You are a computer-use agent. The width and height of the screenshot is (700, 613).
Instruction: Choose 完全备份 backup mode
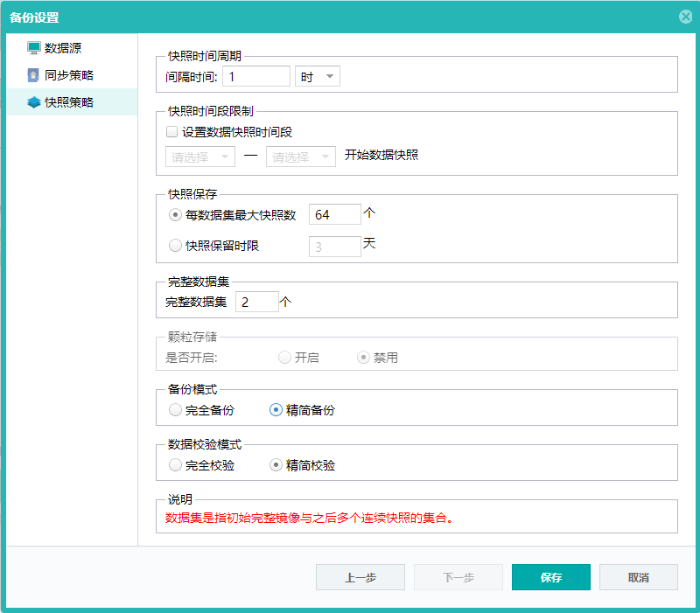click(175, 408)
